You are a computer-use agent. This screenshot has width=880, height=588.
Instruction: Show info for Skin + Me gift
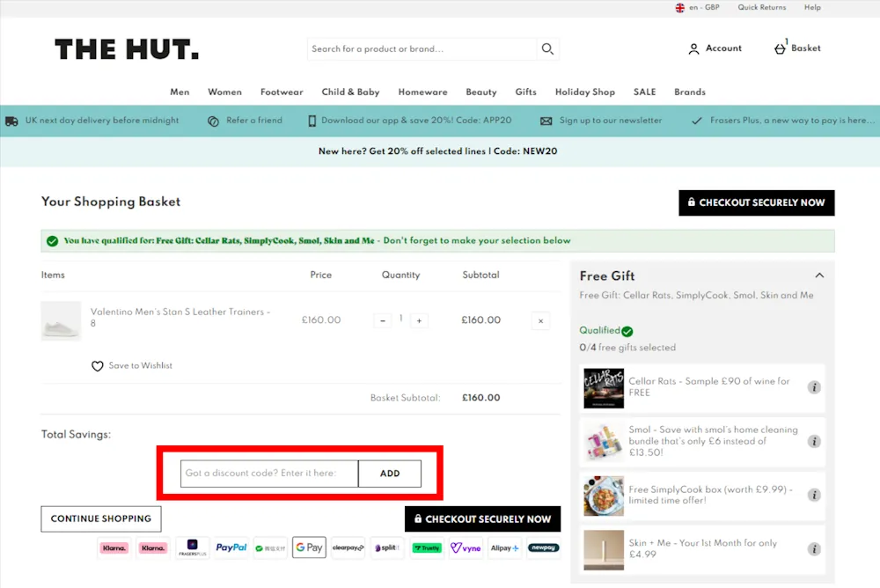coord(814,548)
